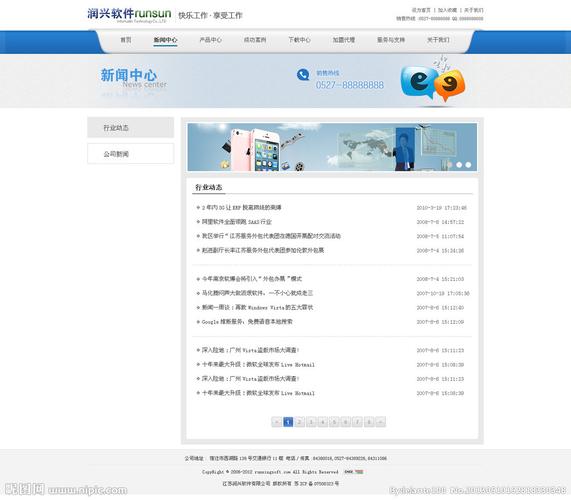Click the 设为首页 link at top right
Screen dimensions: 571x500
pyautogui.click(x=421, y=10)
